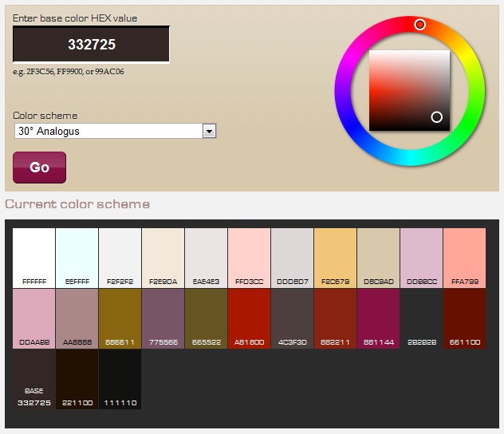Screen dimensions: 504x434
Task: Choose the DDBBCC mauve swatch
Action: (x=422, y=258)
